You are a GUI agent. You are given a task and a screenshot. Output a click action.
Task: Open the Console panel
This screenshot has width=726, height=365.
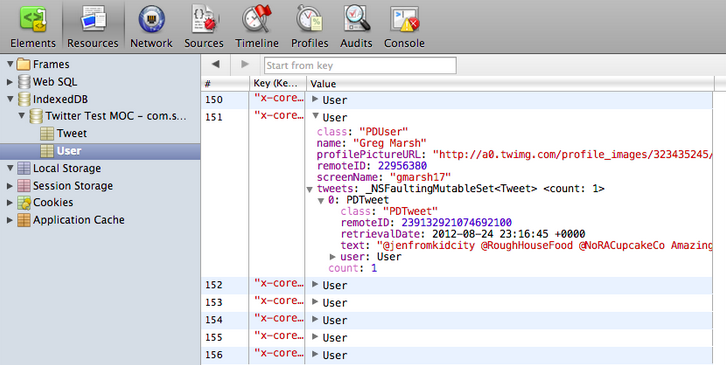tap(404, 26)
